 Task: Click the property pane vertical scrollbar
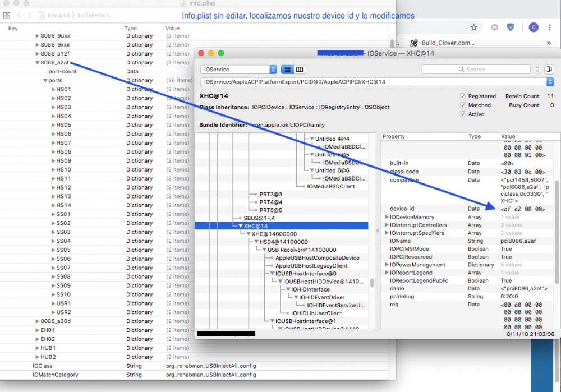pyautogui.click(x=557, y=233)
